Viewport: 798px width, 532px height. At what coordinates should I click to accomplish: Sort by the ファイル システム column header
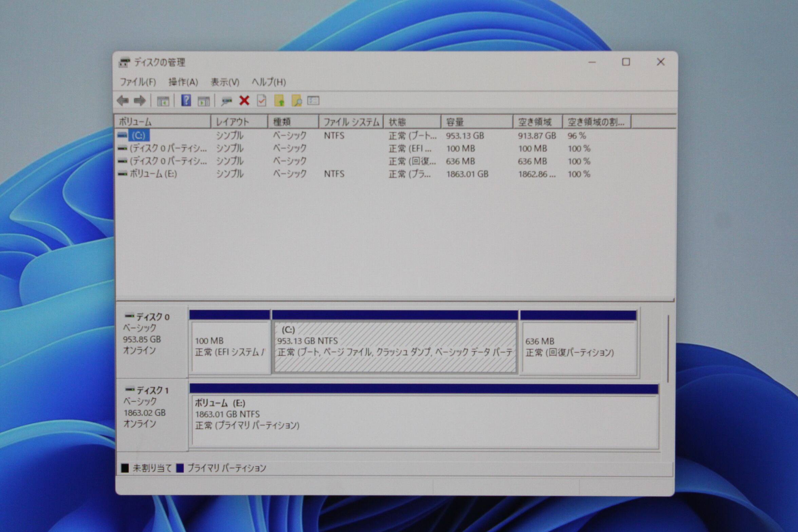pos(351,122)
